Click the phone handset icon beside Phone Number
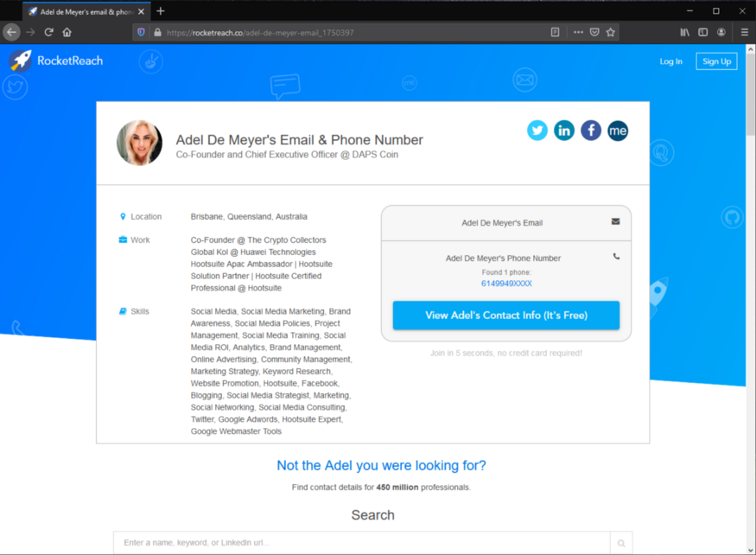 click(616, 256)
